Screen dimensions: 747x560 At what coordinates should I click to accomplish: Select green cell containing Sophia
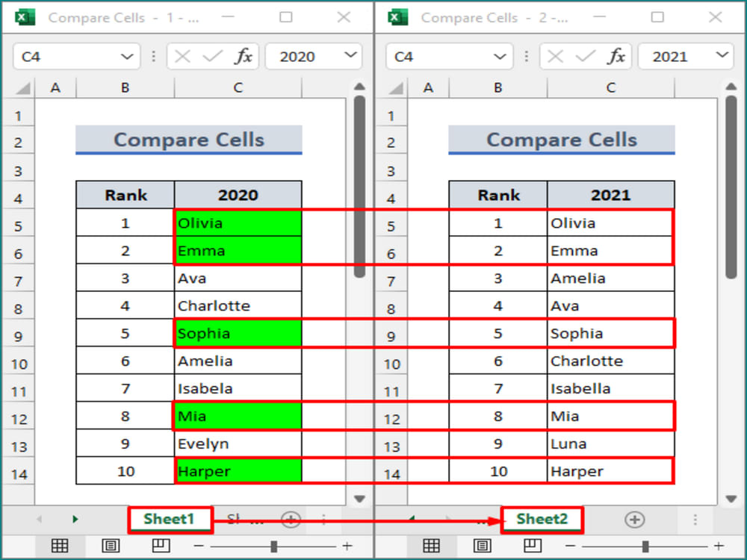click(238, 334)
